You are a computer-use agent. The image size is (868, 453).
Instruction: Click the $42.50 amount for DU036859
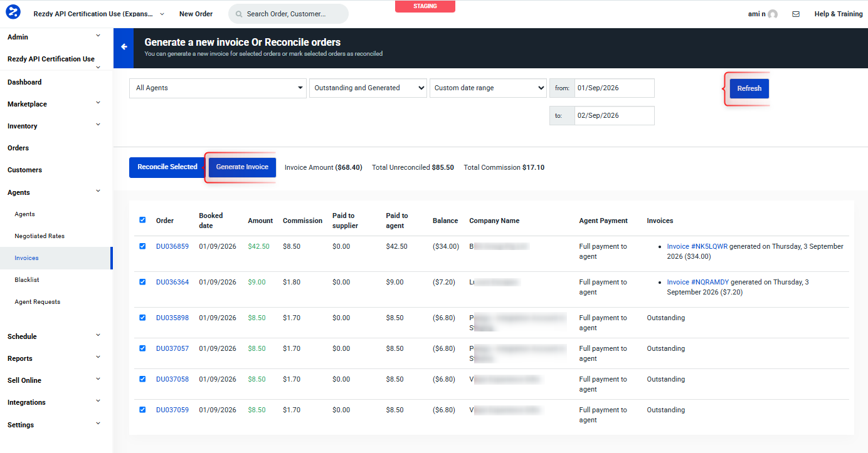(258, 246)
